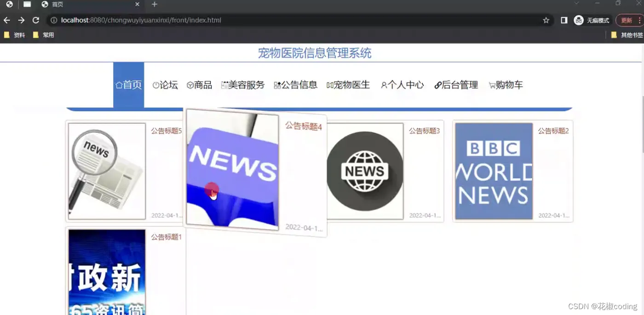The width and height of the screenshot is (644, 315).
Task: Click the globe NEWS thumbnail of 公告标题3
Action: pyautogui.click(x=365, y=171)
